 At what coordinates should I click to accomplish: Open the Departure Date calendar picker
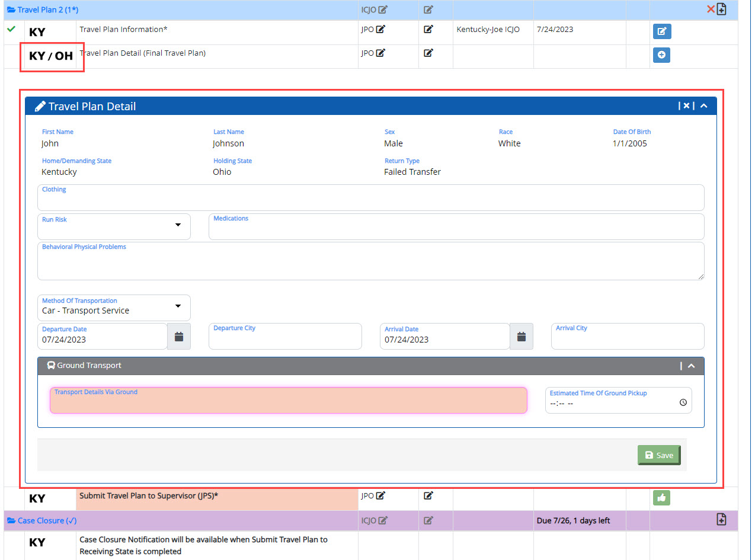click(x=179, y=336)
